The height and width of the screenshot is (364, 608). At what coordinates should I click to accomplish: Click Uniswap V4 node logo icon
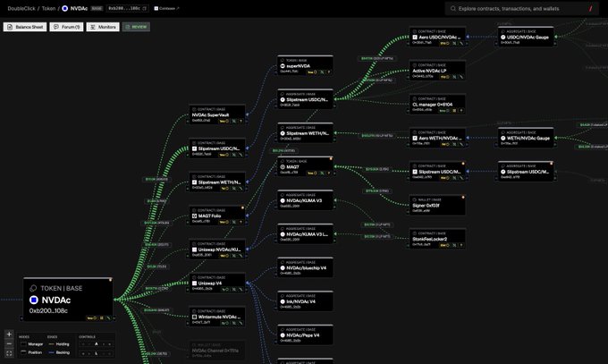point(195,284)
